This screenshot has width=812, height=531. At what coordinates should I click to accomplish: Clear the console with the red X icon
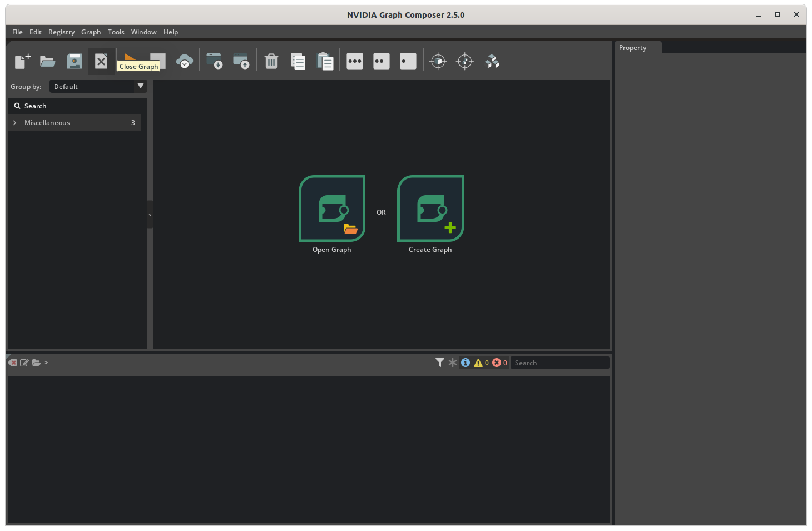point(13,363)
